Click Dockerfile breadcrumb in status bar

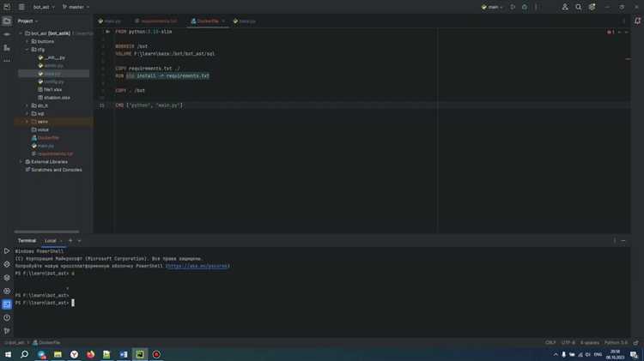tap(46, 342)
